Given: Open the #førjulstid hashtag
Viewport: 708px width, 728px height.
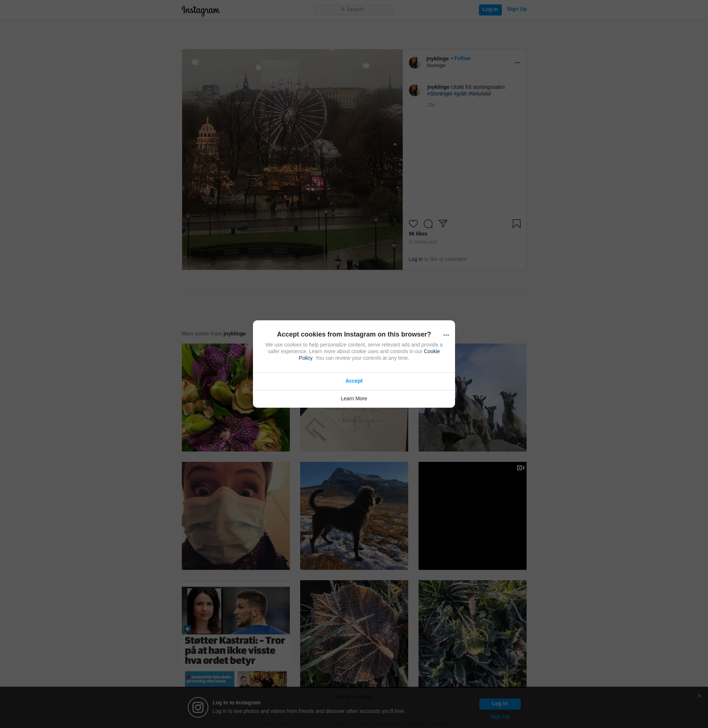Looking at the screenshot, I should point(479,94).
